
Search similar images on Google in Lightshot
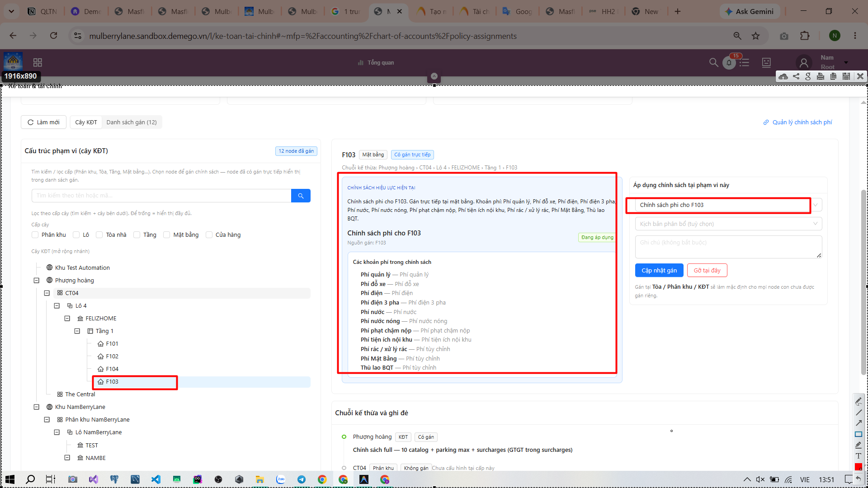(x=808, y=76)
